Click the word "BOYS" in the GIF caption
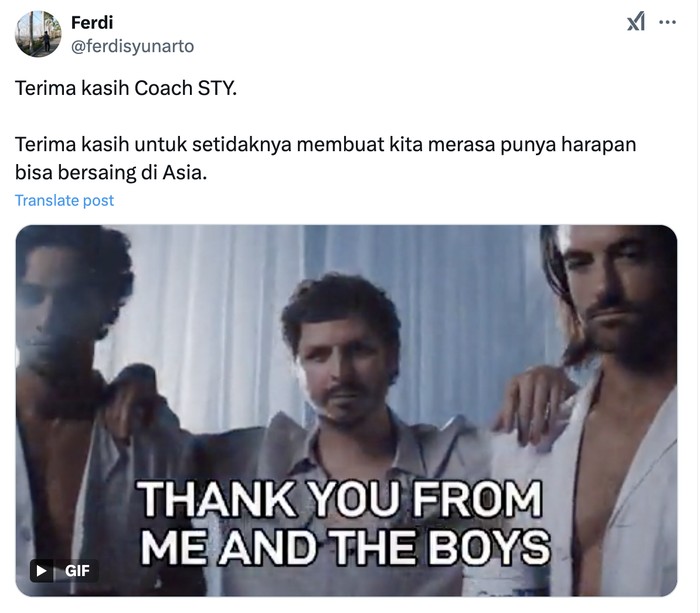This screenshot has height=613, width=700. click(x=489, y=547)
